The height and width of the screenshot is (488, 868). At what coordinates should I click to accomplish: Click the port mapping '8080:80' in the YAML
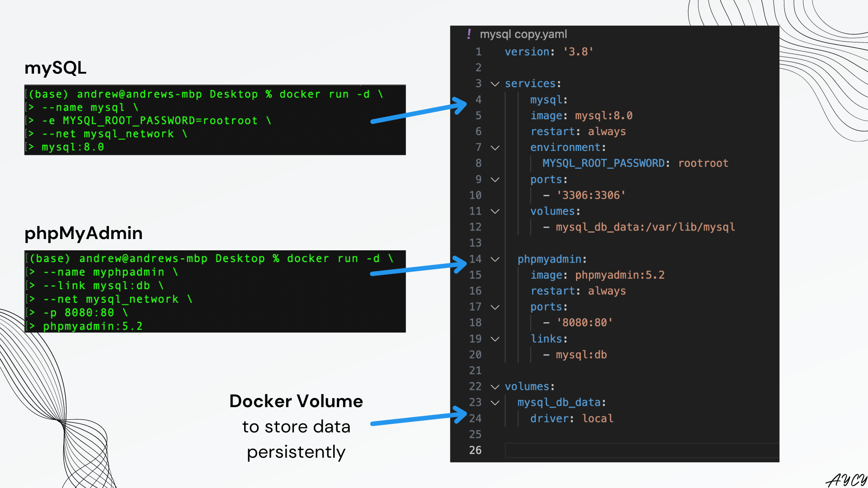pyautogui.click(x=585, y=323)
